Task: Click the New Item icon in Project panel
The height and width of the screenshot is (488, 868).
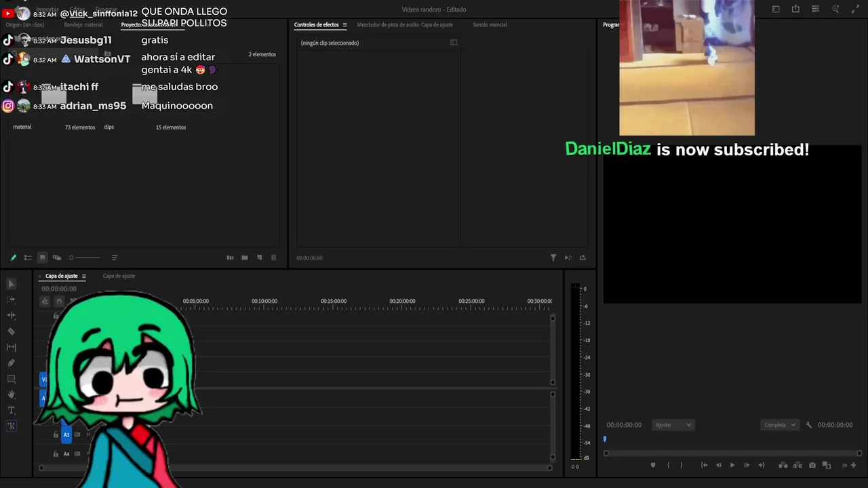Action: coord(259,258)
